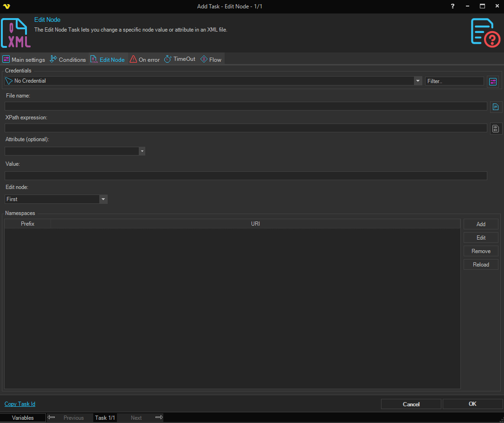Select the Edit node combo box showing First
This screenshot has width=504, height=423.
[56, 199]
